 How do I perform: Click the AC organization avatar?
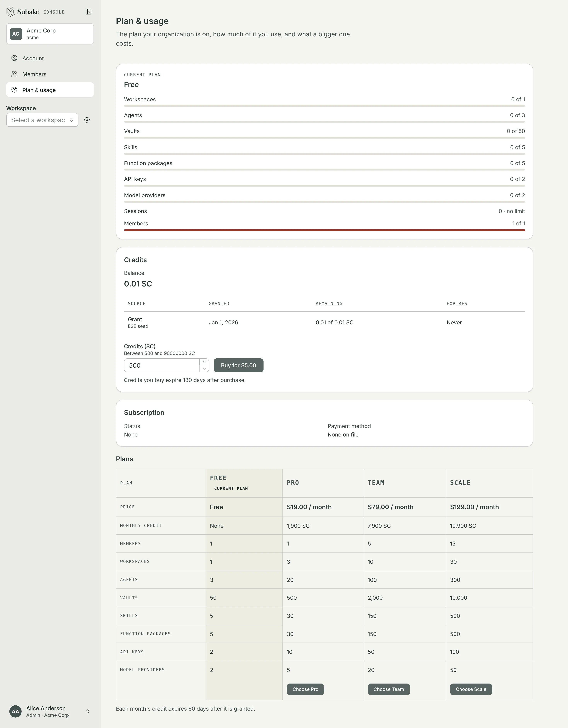16,34
